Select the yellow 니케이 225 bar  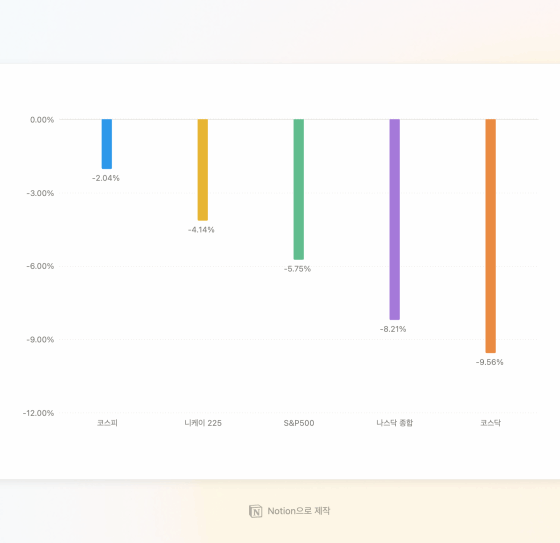pyautogui.click(x=202, y=170)
